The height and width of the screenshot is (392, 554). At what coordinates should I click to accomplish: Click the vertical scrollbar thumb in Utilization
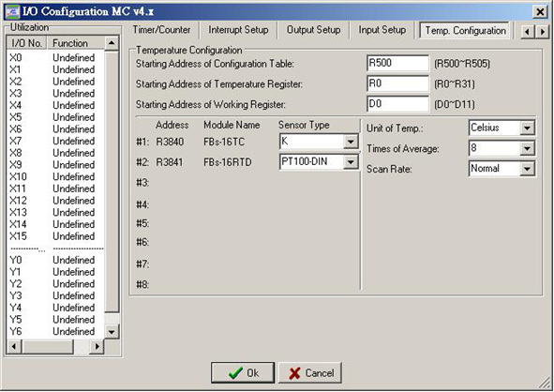tap(112, 181)
